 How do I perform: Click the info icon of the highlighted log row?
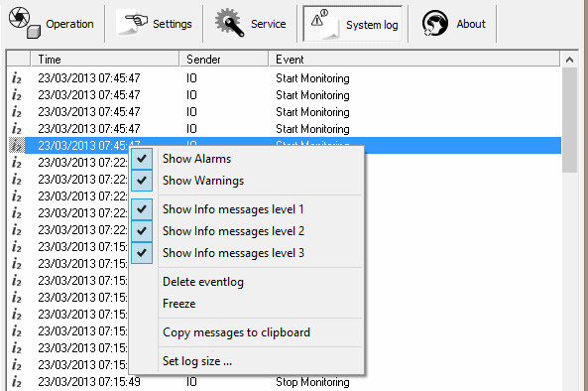(x=17, y=145)
